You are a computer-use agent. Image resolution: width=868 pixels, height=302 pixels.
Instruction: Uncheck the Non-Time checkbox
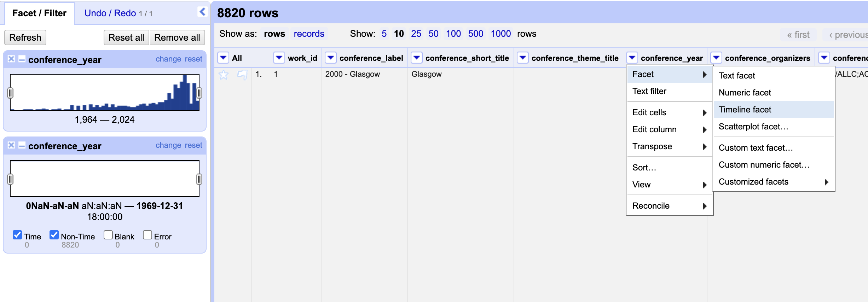[x=54, y=235]
